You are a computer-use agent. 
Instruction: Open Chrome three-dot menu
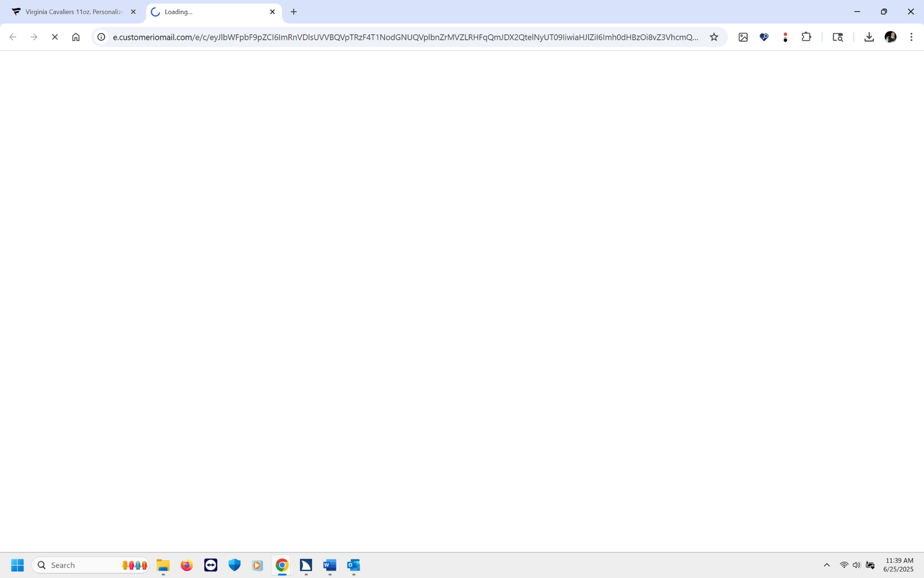pos(911,37)
